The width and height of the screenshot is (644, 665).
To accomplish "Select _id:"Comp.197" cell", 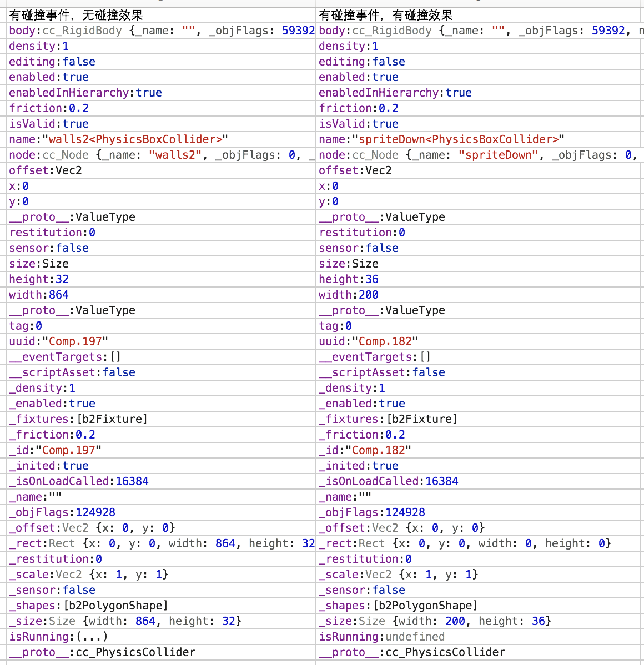I will point(161,450).
